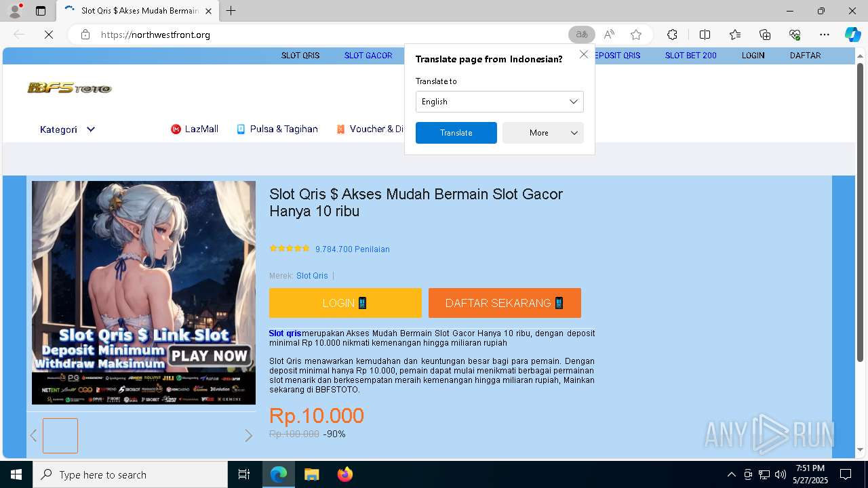The image size is (868, 488).
Task: Show hidden system tray icons
Action: [x=731, y=474]
